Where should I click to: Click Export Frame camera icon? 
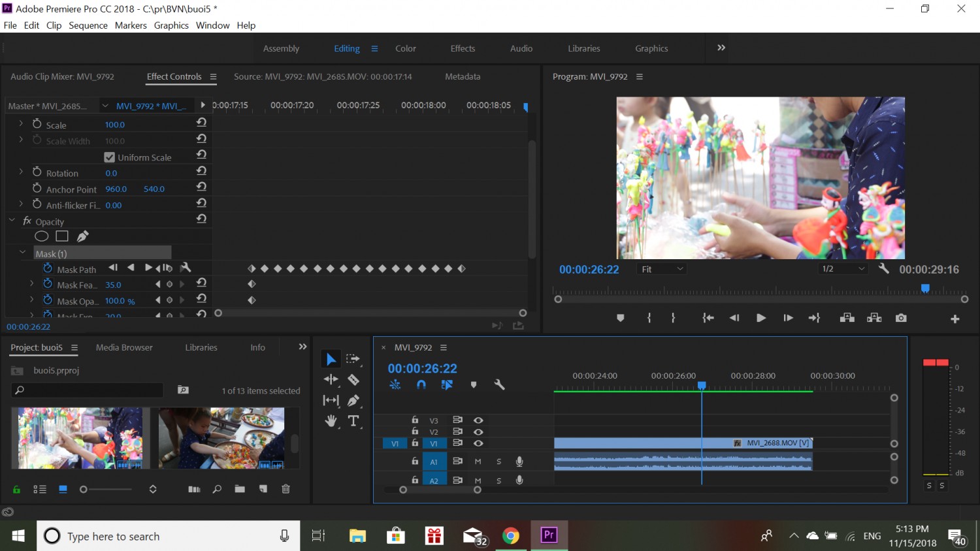tap(901, 318)
